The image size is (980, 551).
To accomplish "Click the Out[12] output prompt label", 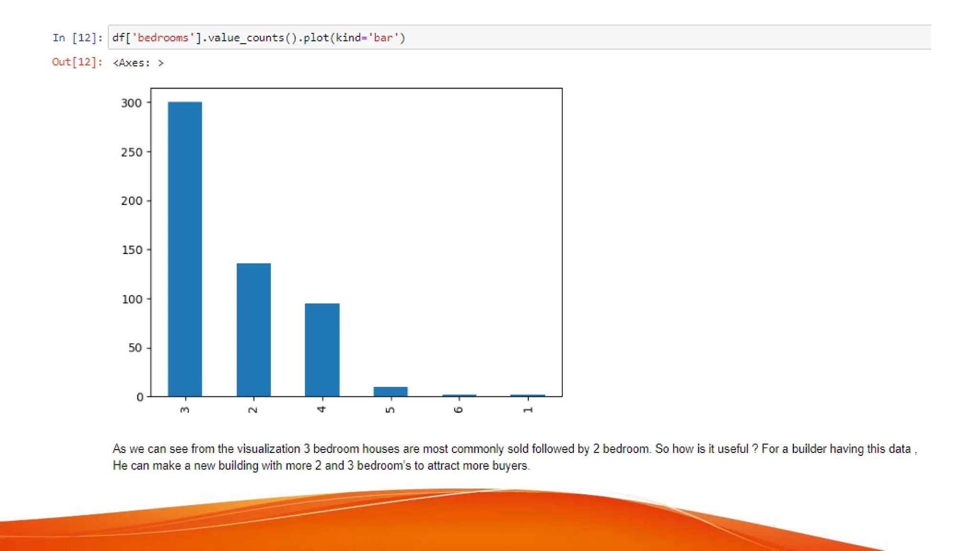I will coord(77,62).
